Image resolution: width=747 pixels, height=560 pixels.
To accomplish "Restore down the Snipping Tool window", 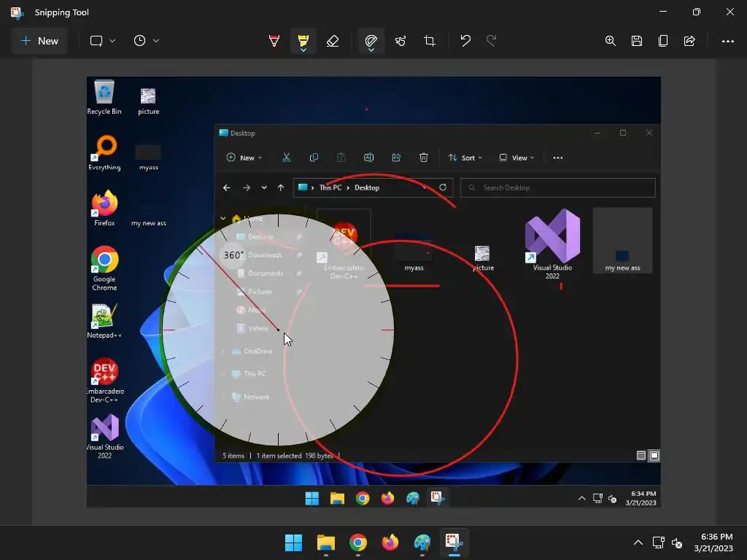I will click(x=696, y=12).
